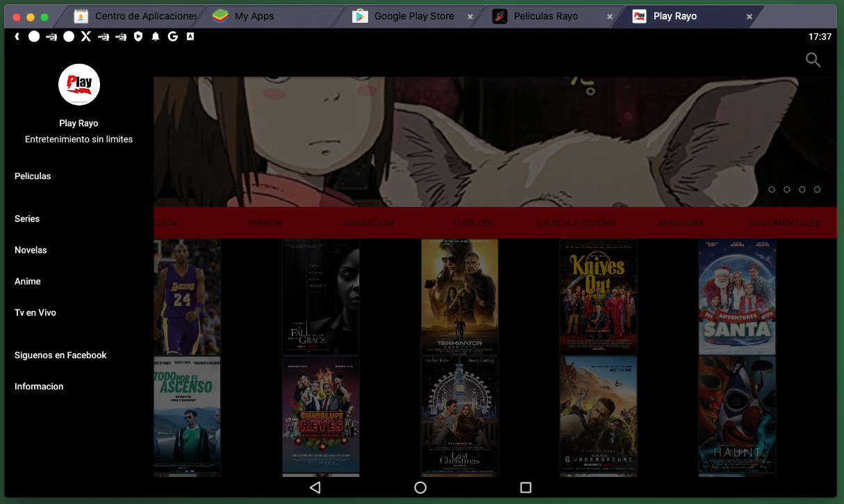Select the TERROR genre category
The height and width of the screenshot is (504, 844).
264,224
